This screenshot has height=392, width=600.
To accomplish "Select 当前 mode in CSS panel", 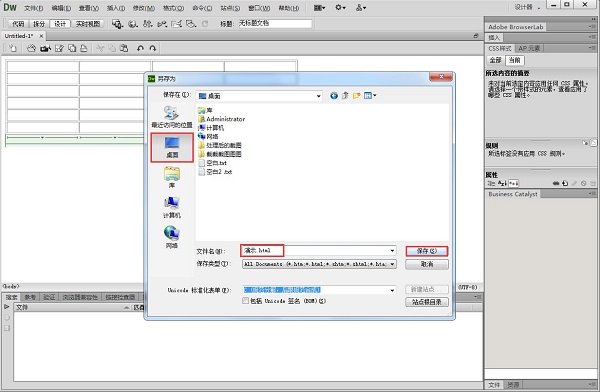I will [515, 60].
